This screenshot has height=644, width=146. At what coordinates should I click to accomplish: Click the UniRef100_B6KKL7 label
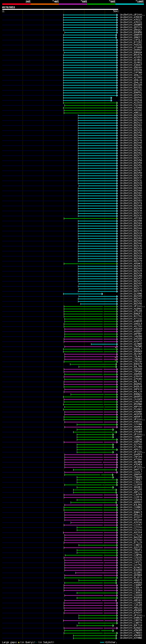click(131, 349)
